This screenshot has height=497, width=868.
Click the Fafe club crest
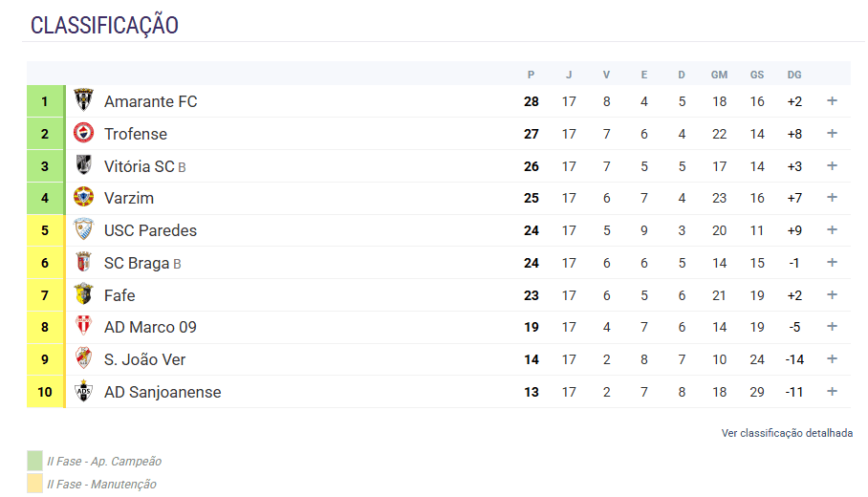point(84,294)
